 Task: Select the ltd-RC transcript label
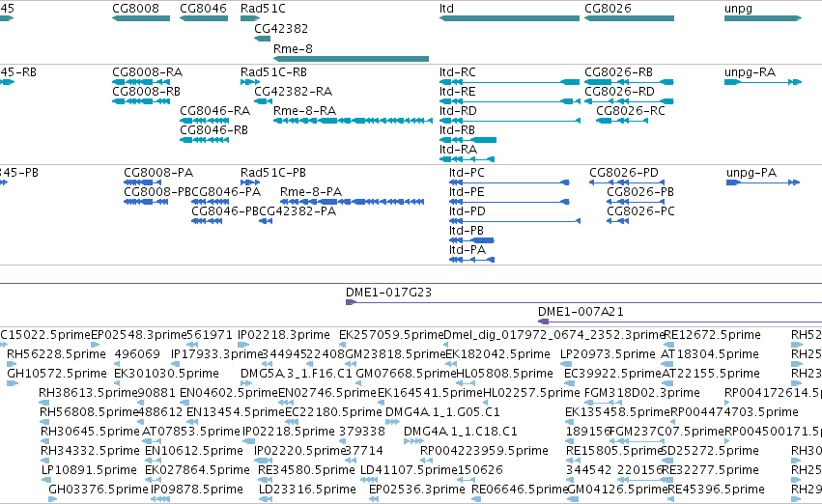pyautogui.click(x=458, y=71)
